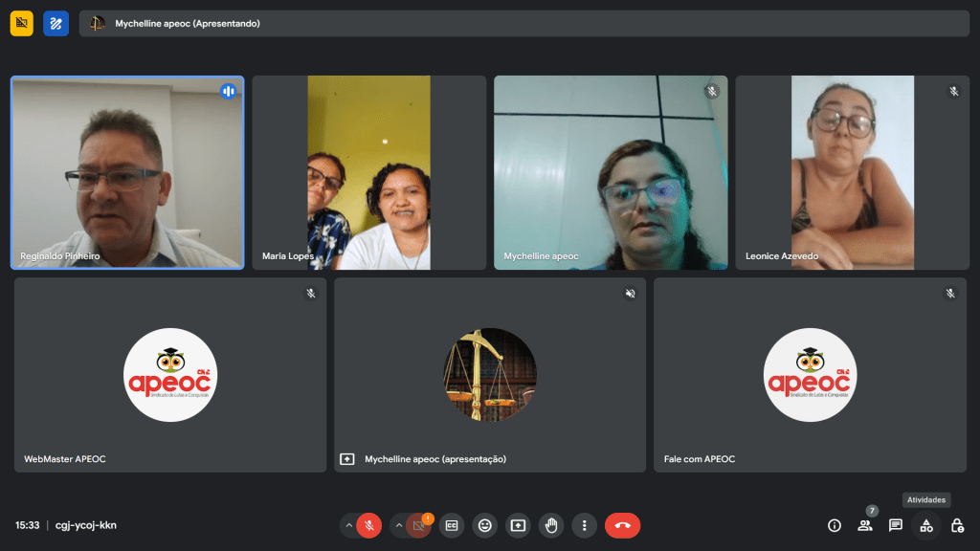Click muted mic icon on Fale com APEOC tile

click(950, 293)
